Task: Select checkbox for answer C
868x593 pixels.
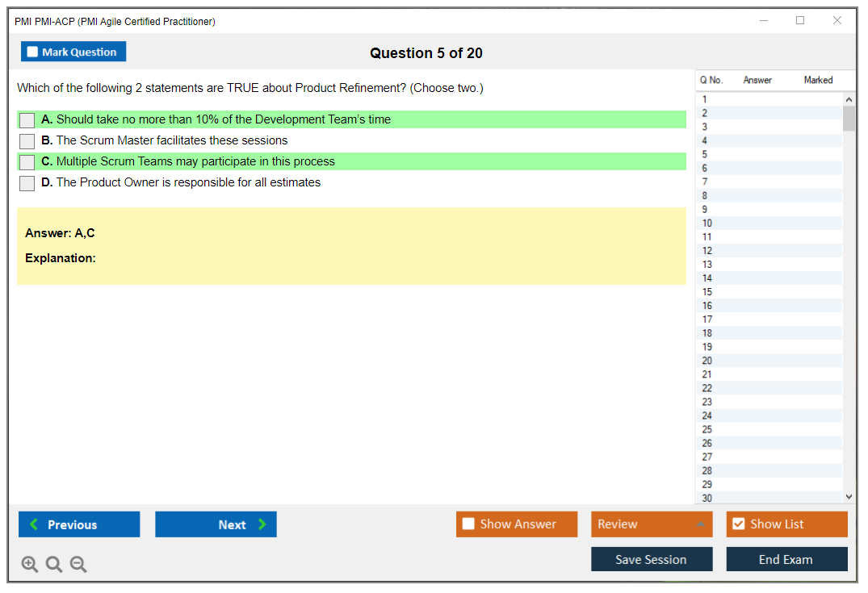Action: [27, 162]
